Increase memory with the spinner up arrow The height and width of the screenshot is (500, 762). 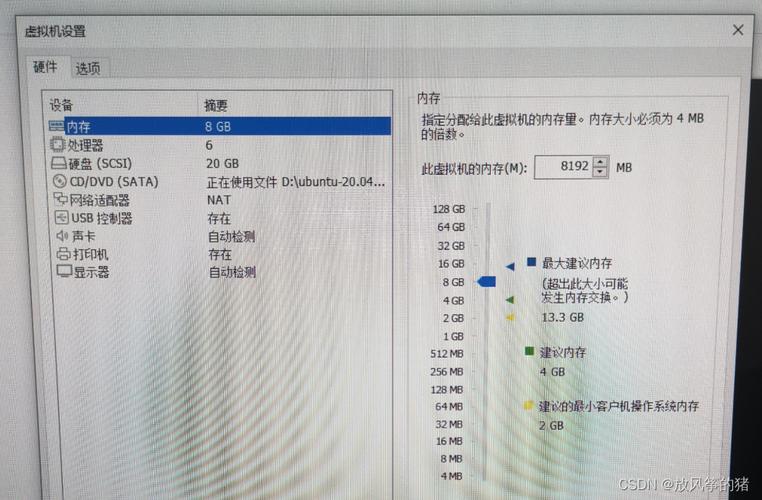(601, 162)
